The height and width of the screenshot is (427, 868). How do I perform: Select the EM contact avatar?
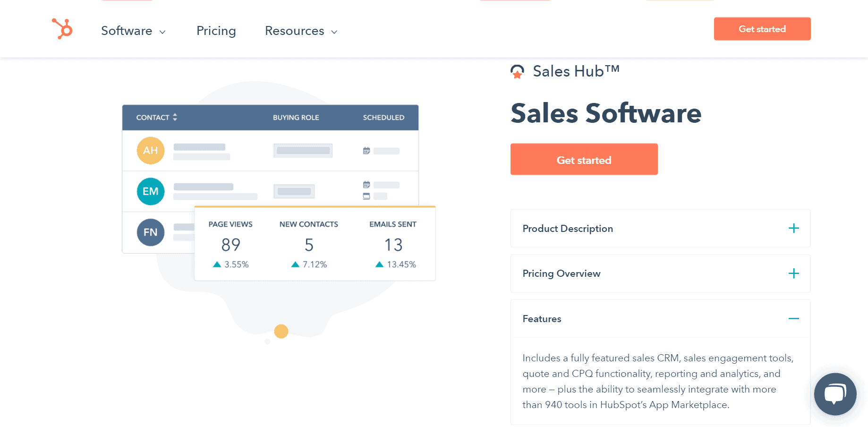pos(150,191)
